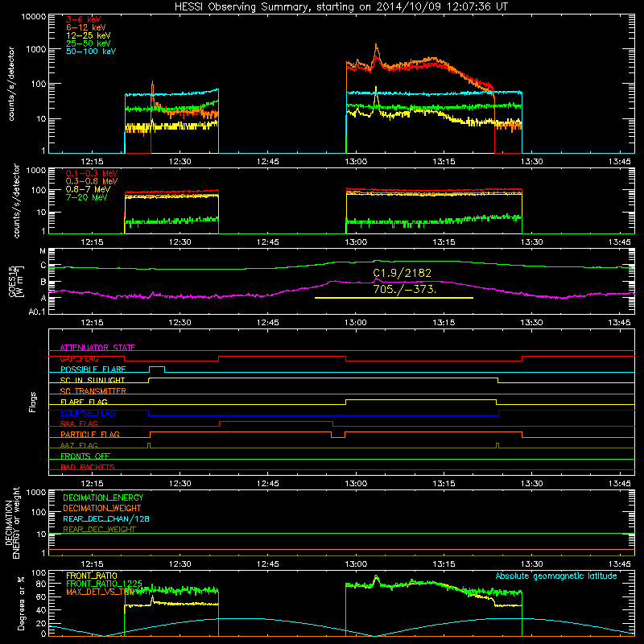Viewport: 644px width, 644px height.
Task: Click the 0.8-7 MeV legend entry
Action: coord(88,189)
